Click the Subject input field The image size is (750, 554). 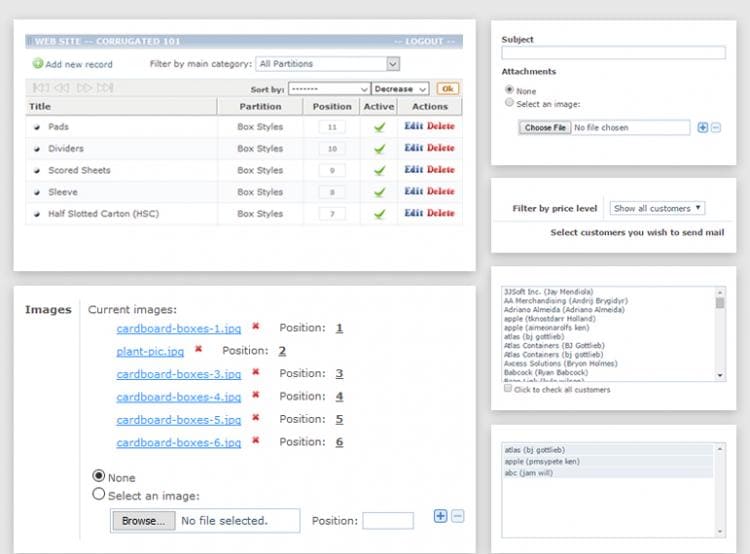point(613,53)
